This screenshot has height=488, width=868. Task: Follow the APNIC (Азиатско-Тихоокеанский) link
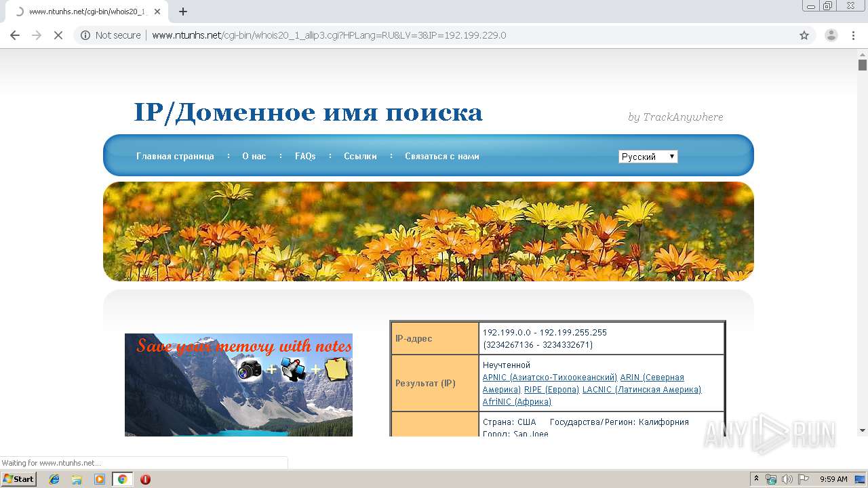click(550, 378)
